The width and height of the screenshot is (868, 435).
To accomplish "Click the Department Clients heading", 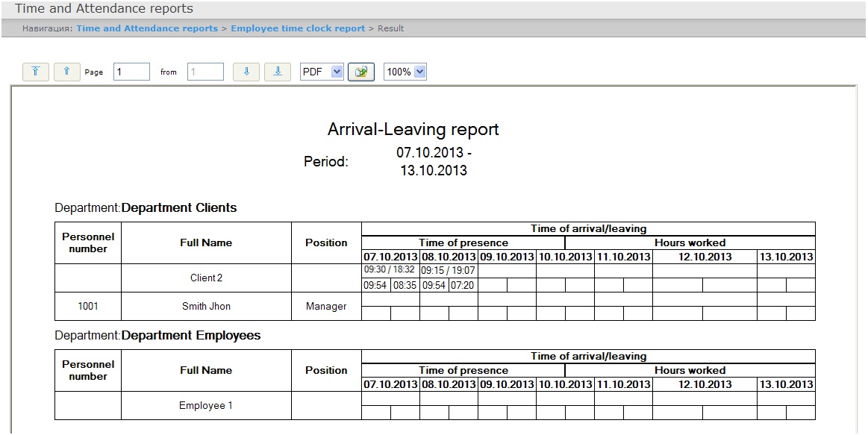I will (x=178, y=207).
